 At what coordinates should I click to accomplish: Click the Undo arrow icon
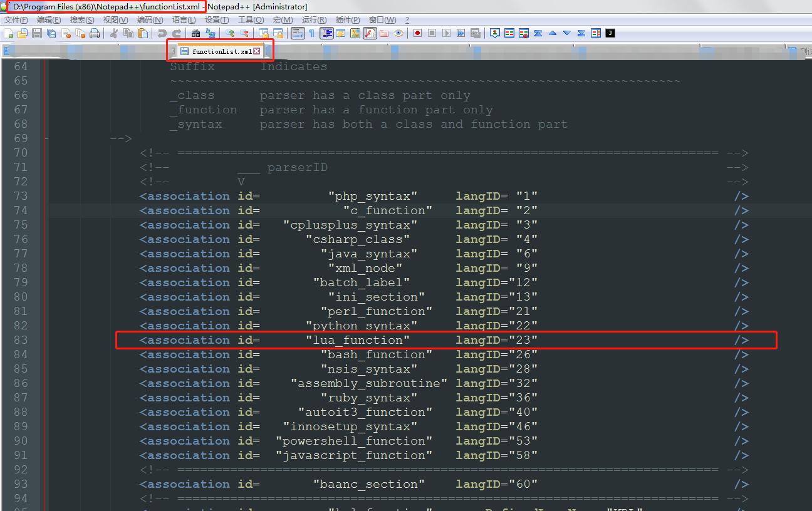pos(163,33)
